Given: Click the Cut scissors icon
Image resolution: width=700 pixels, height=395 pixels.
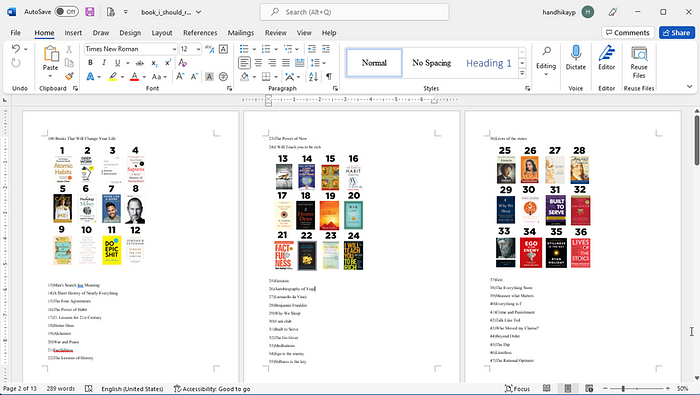Looking at the screenshot, I should pos(69,49).
